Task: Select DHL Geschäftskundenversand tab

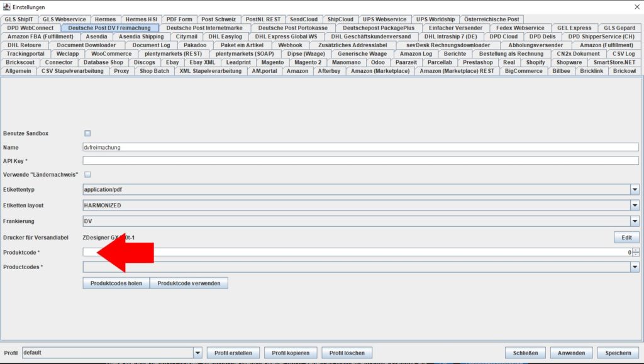Action: click(370, 36)
